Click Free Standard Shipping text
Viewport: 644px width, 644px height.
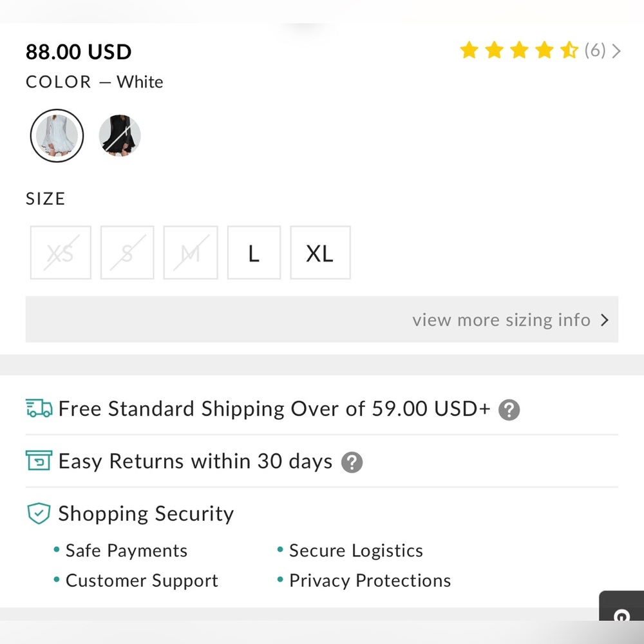coord(274,409)
